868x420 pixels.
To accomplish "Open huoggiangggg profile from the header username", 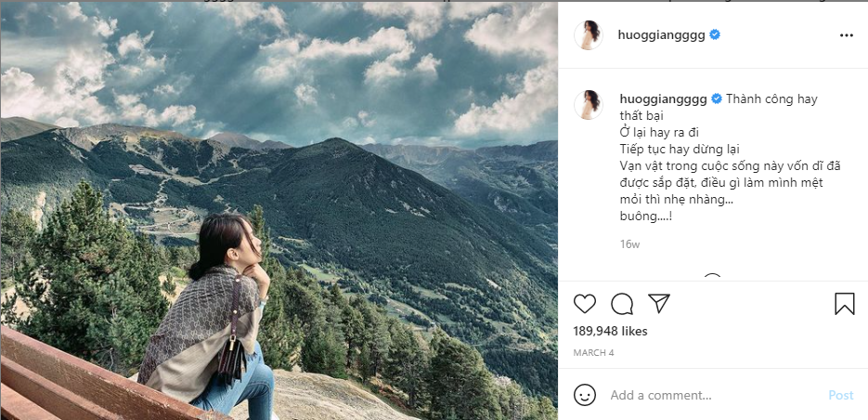I will point(662,35).
